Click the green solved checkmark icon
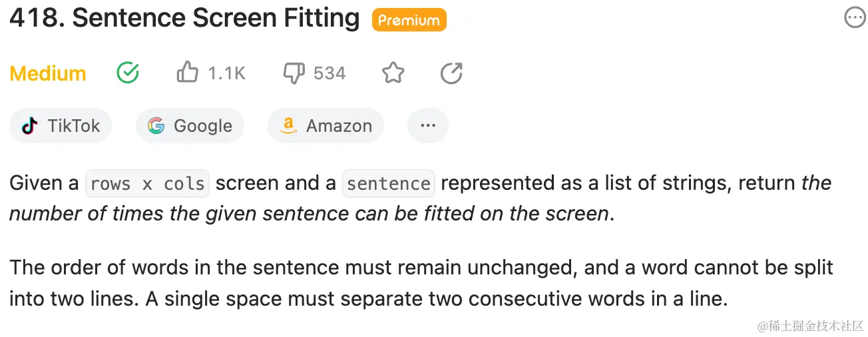Image resolution: width=868 pixels, height=337 pixels. (128, 73)
